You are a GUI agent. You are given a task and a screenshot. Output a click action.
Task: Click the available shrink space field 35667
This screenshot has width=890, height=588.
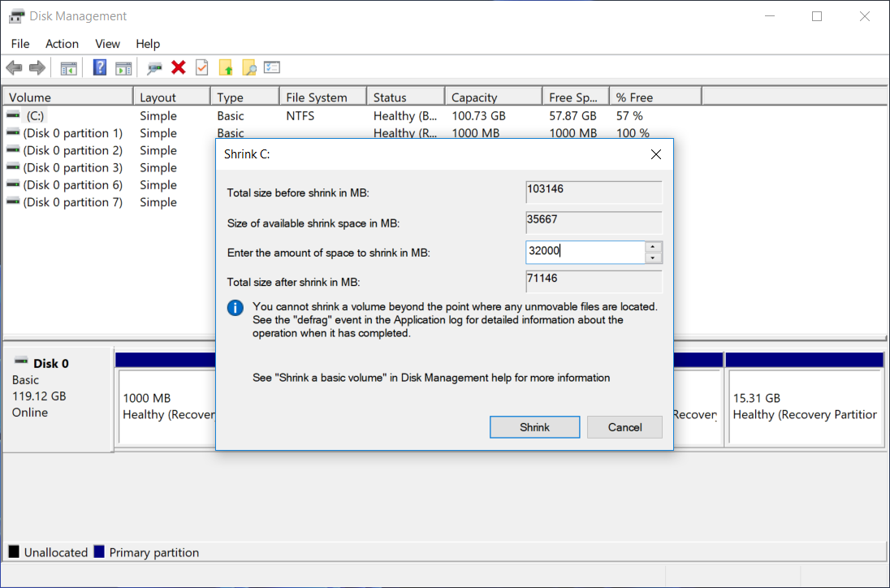[x=594, y=223]
